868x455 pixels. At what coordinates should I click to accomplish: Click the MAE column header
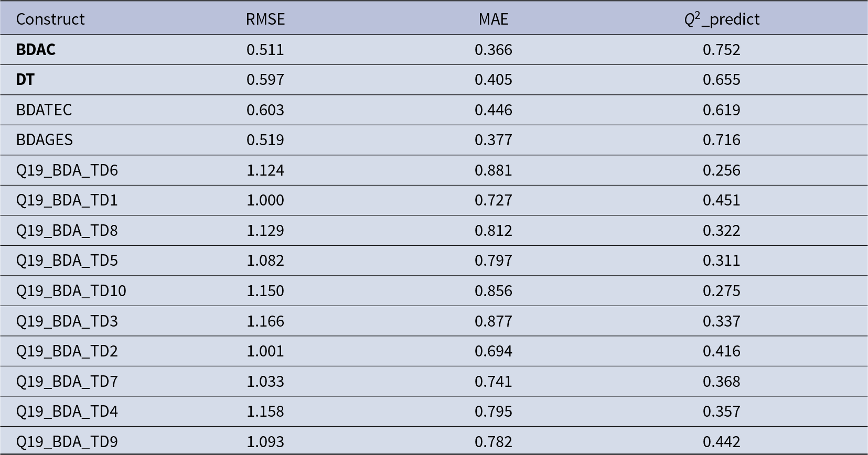click(x=494, y=19)
